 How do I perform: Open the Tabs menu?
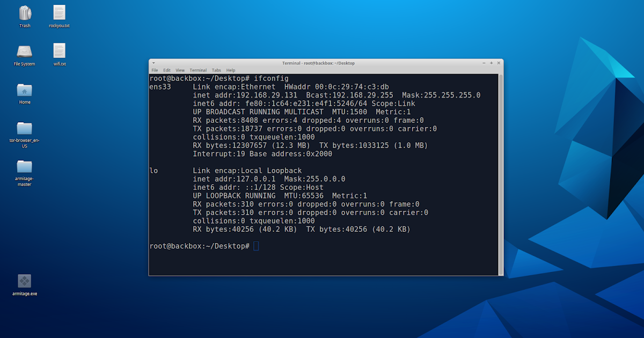point(216,70)
